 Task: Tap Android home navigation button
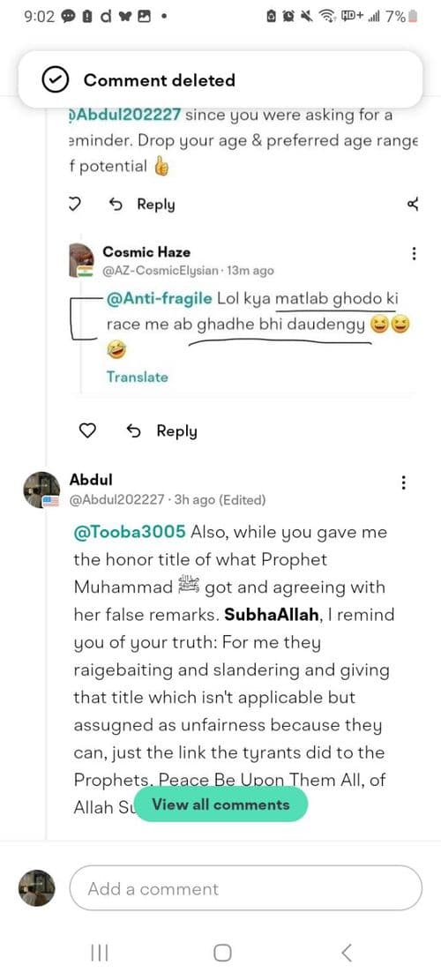click(222, 953)
